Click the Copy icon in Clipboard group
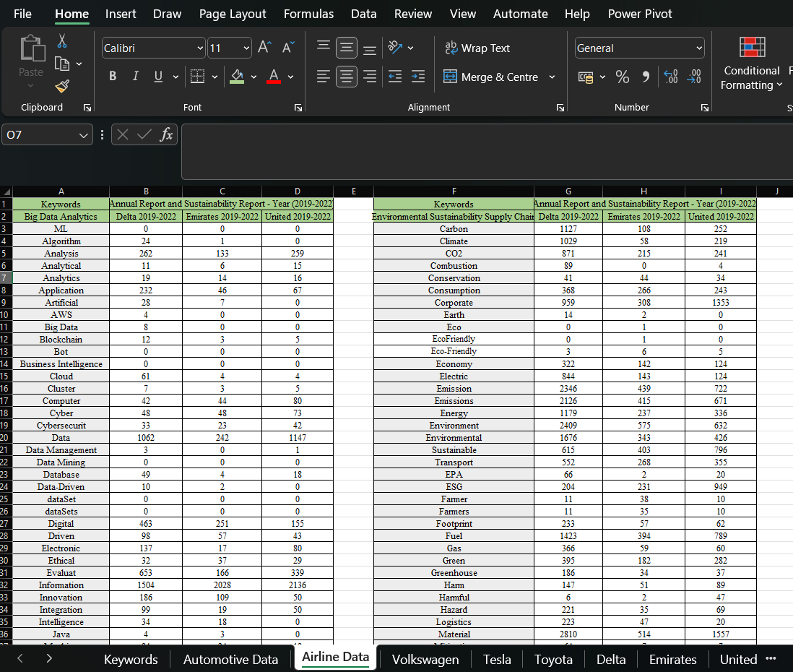Viewport: 793px width, 672px height. tap(61, 64)
